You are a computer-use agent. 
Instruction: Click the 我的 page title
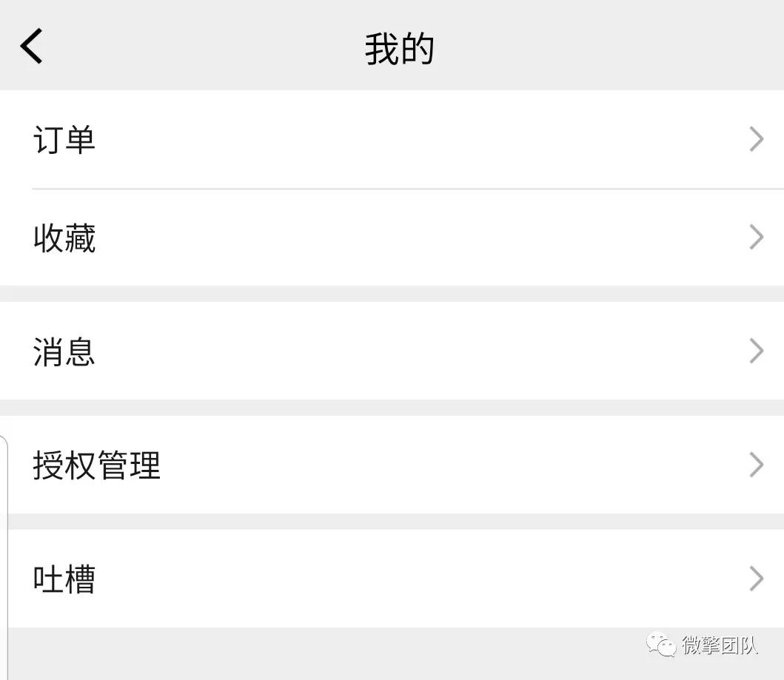[399, 48]
